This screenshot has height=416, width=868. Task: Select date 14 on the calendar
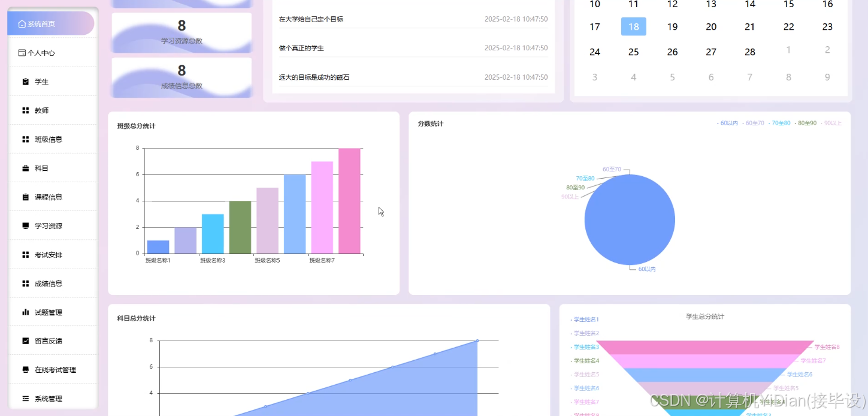pos(750,5)
